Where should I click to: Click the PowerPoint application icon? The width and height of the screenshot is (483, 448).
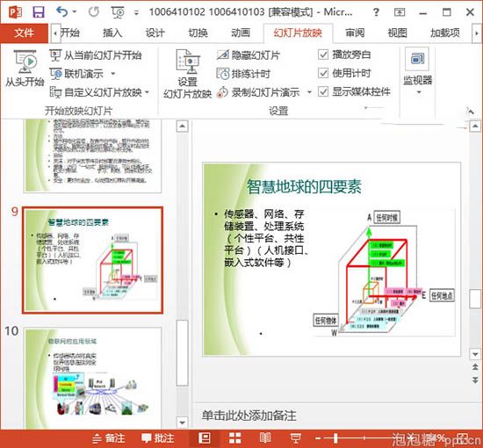tap(15, 12)
